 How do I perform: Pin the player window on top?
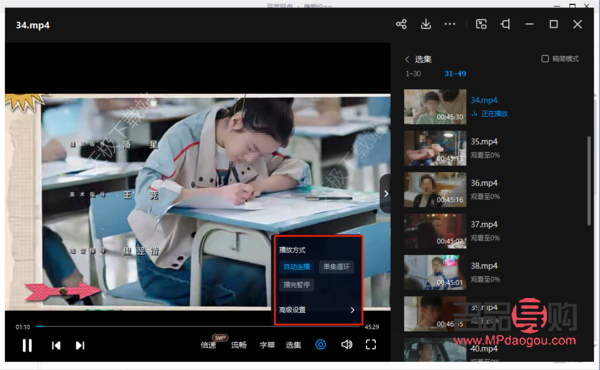(505, 24)
